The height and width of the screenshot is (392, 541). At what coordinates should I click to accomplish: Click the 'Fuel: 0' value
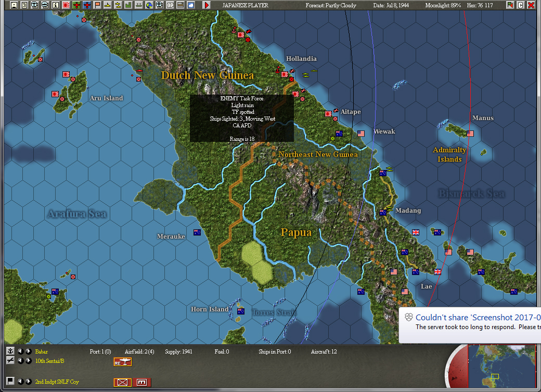pyautogui.click(x=222, y=351)
